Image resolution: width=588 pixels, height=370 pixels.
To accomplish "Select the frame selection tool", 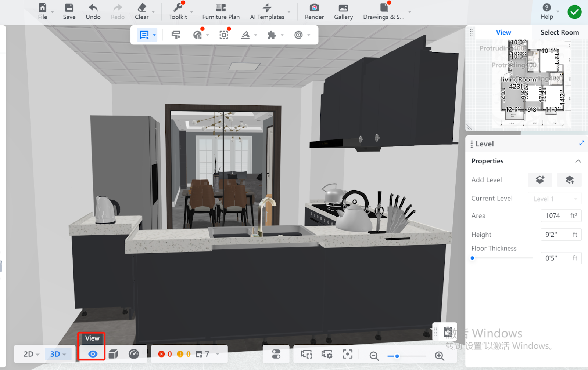I will (224, 35).
